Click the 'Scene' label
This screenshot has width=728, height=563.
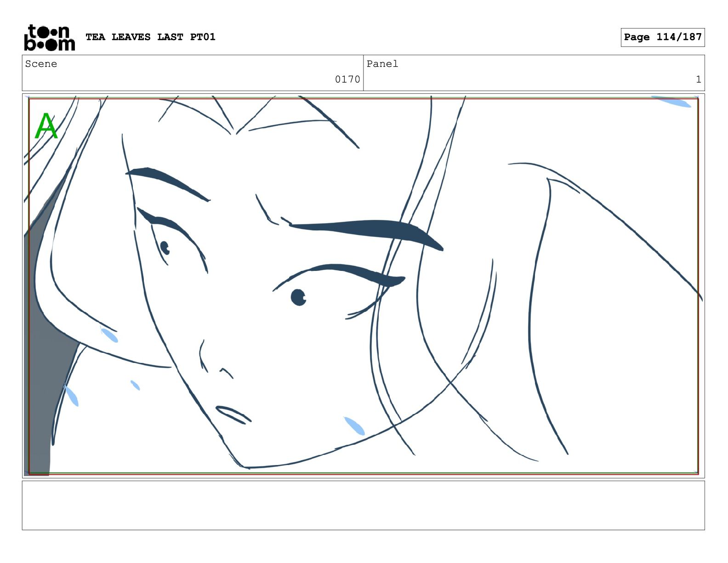(41, 64)
